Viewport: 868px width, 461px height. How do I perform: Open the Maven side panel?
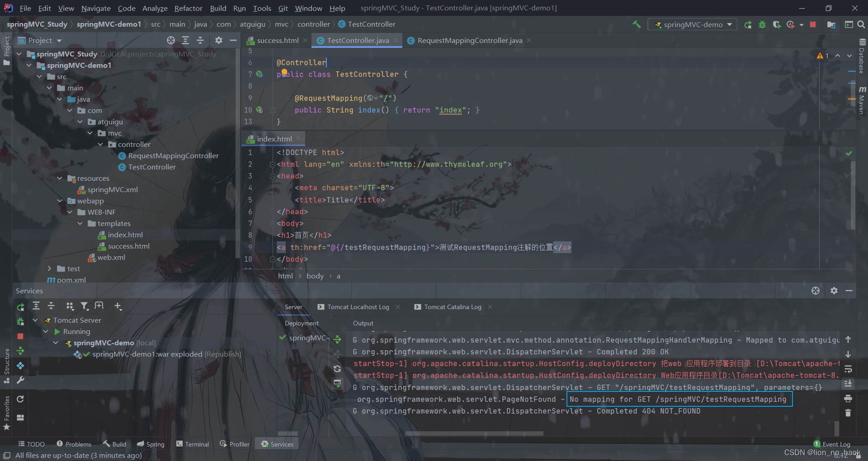pyautogui.click(x=862, y=99)
